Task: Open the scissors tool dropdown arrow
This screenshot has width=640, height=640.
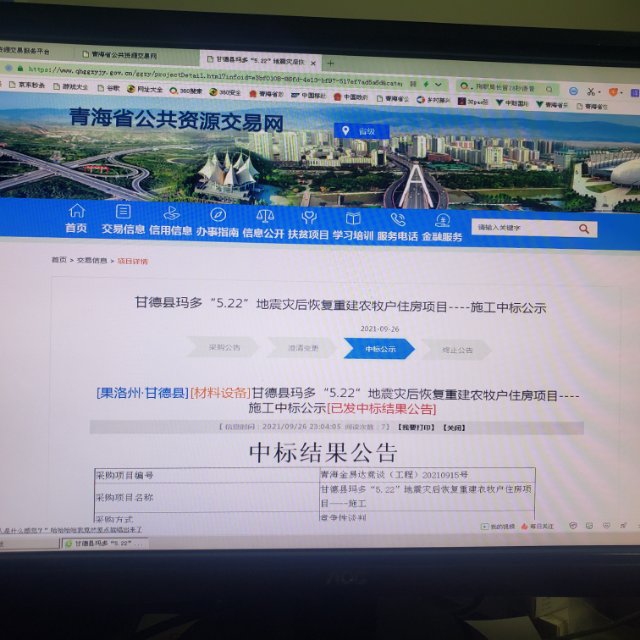Action: [598, 93]
